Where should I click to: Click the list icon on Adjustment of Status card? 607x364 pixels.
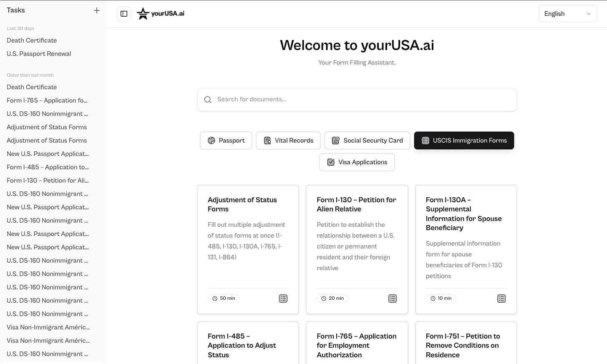283,299
